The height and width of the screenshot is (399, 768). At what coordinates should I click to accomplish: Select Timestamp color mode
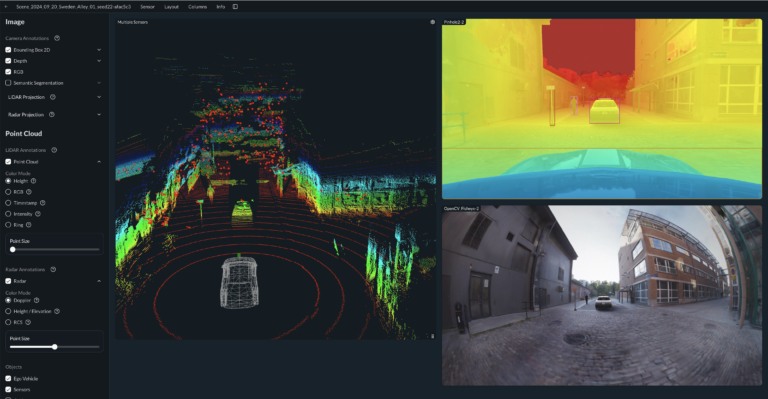click(8, 203)
